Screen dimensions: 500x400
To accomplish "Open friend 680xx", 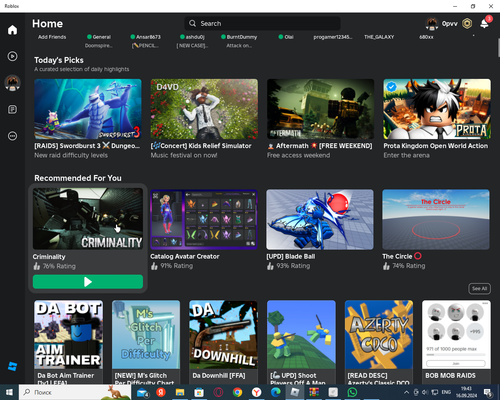I will click(426, 37).
